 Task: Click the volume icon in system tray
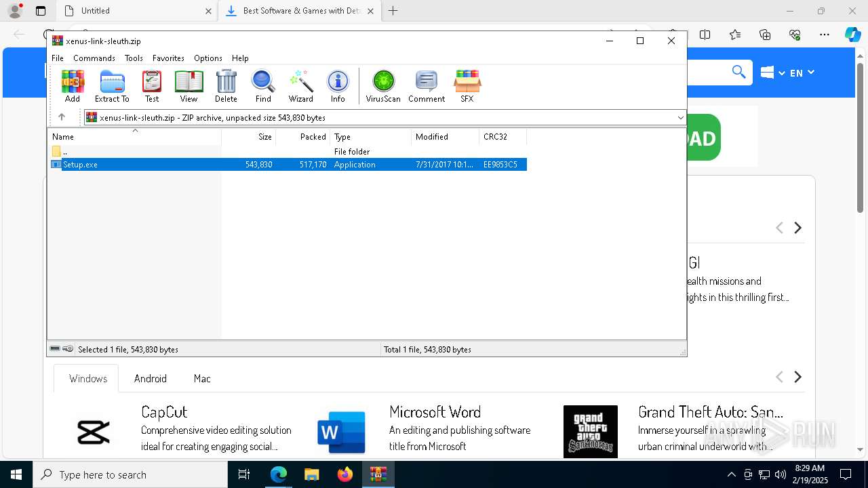pyautogui.click(x=781, y=474)
